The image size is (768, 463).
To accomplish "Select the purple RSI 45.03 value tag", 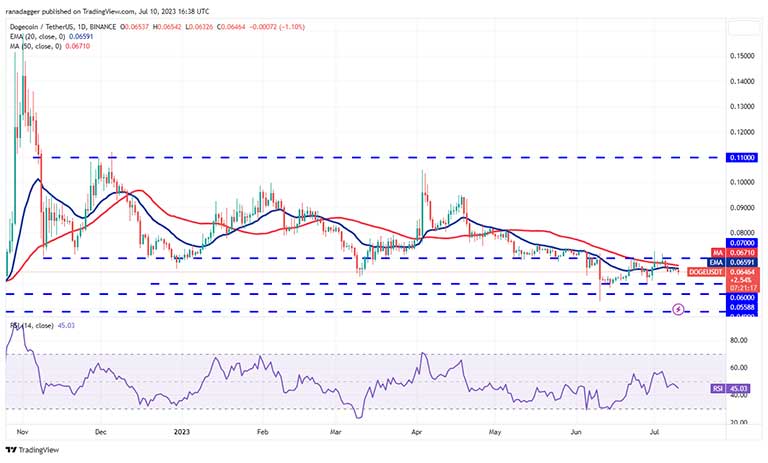I will (730, 389).
